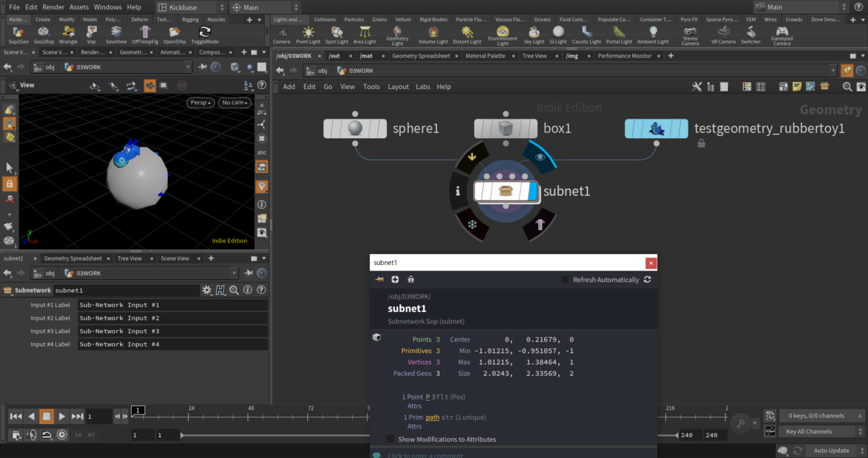
Task: Click the Input #1 Label field
Action: click(173, 305)
